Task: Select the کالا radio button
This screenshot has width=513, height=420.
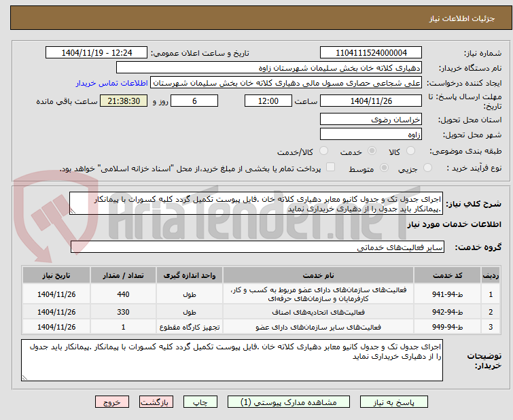Action: pyautogui.click(x=410, y=151)
